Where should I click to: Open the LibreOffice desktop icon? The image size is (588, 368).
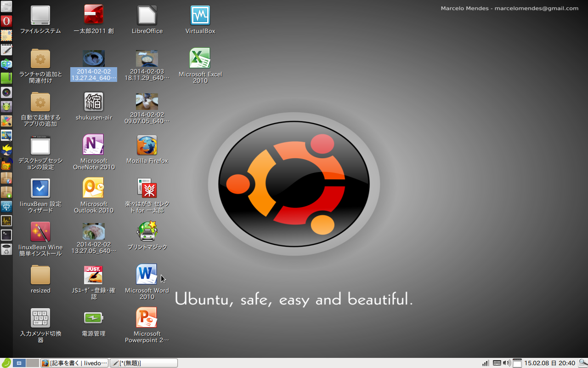(x=147, y=16)
